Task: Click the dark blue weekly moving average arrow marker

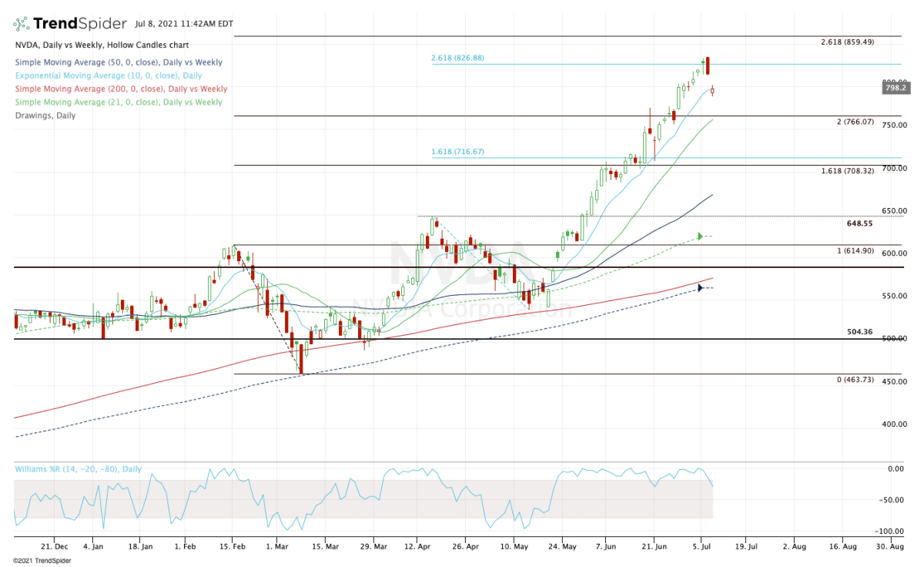Action: tap(701, 288)
